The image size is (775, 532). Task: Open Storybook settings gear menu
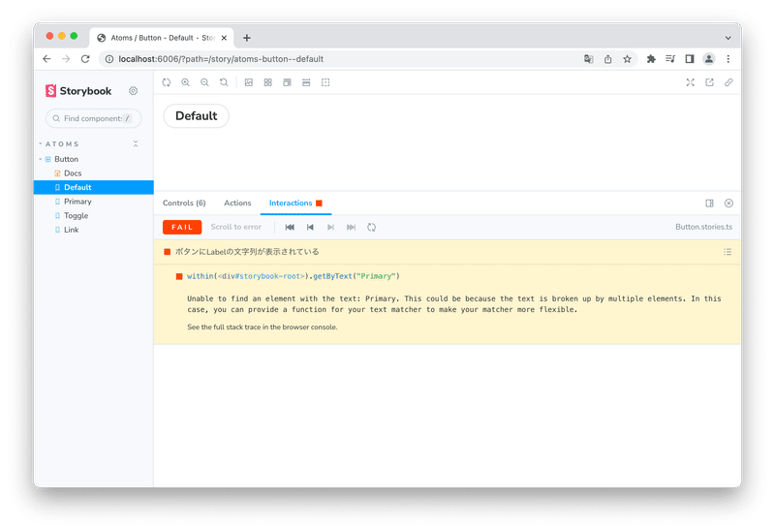[134, 91]
